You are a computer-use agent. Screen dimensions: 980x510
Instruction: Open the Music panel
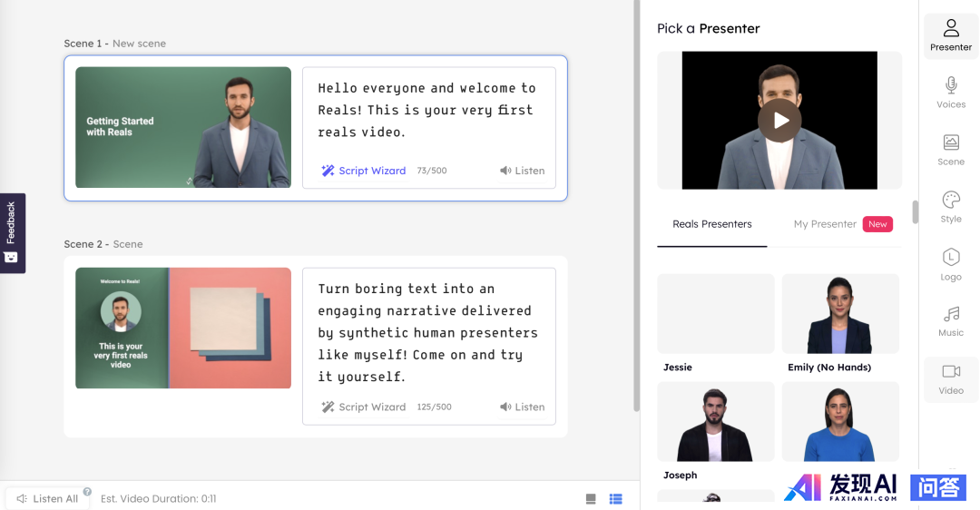951,321
